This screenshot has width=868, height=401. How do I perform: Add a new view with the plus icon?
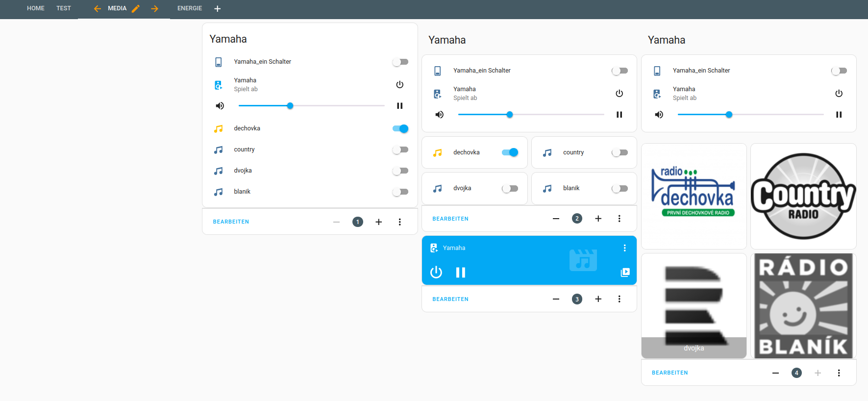point(218,9)
